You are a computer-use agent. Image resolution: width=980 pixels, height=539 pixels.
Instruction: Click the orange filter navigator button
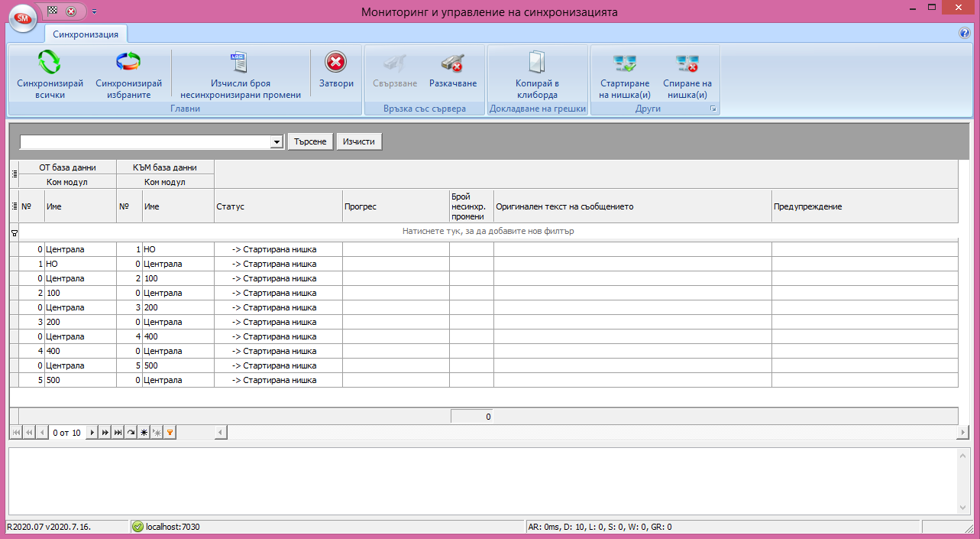170,433
